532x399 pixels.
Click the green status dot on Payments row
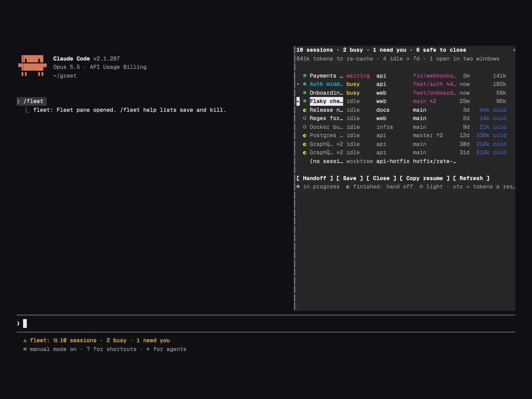(x=305, y=76)
